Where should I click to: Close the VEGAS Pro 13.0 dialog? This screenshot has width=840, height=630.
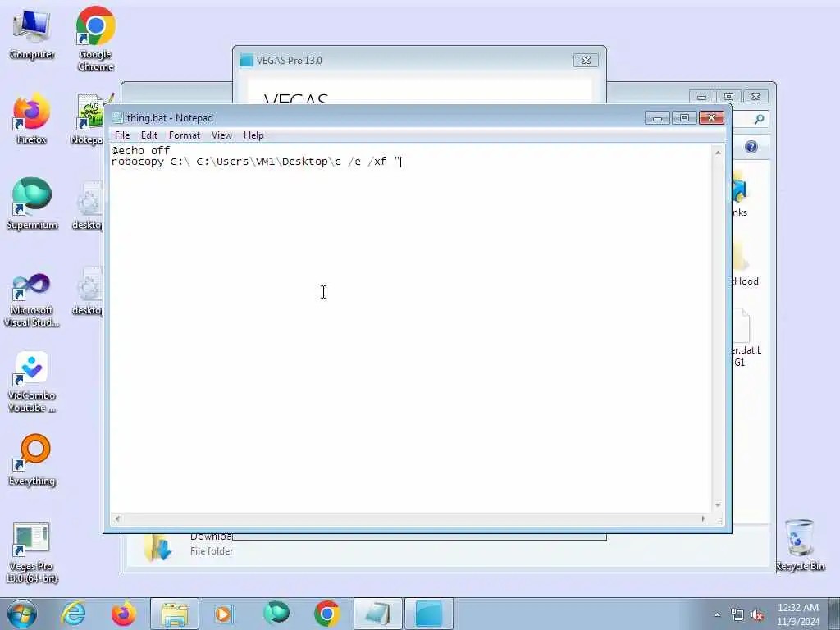click(x=586, y=60)
